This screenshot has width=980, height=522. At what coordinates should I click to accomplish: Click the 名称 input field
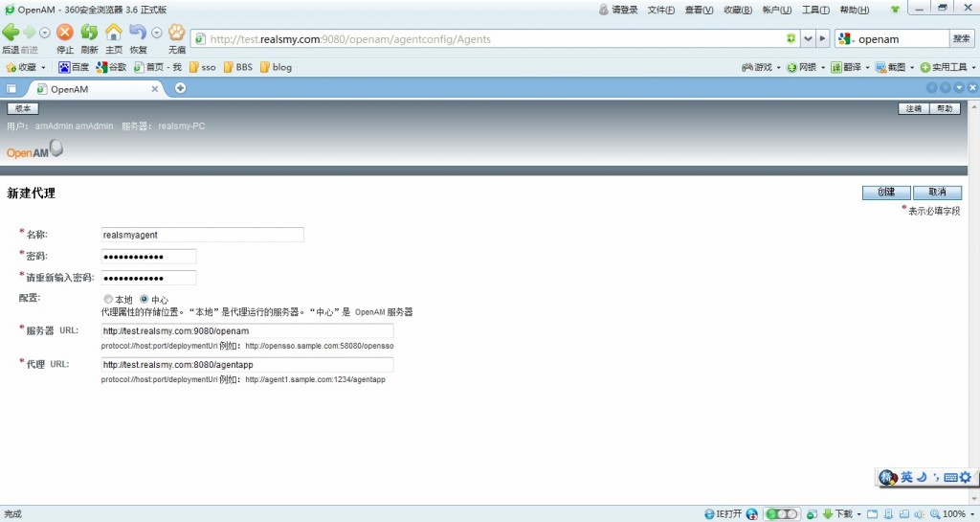[x=203, y=235]
